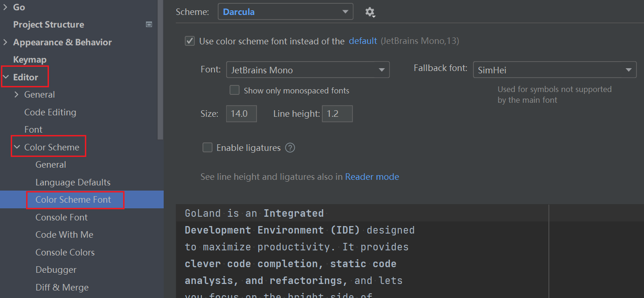Enable Show only monospaced fonts
The height and width of the screenshot is (298, 644).
(235, 90)
